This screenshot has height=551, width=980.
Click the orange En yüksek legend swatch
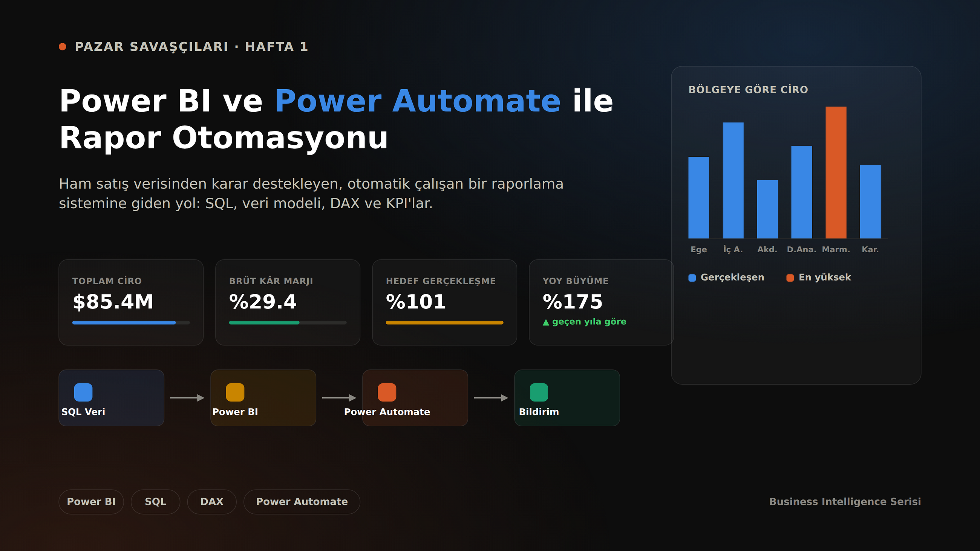point(790,278)
